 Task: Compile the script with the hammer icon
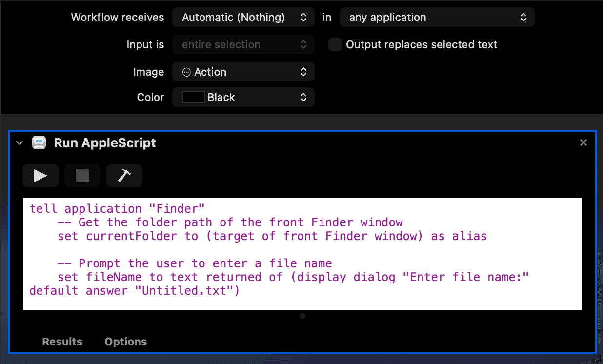coord(124,175)
